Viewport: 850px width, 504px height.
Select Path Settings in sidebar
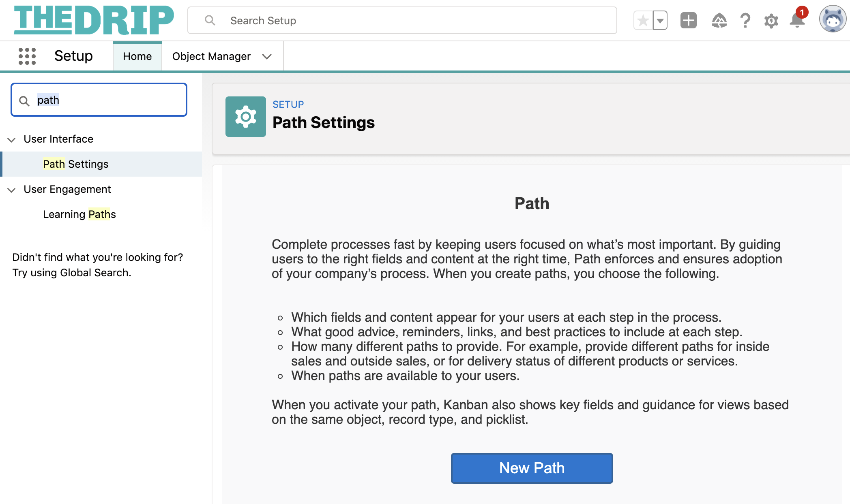76,164
